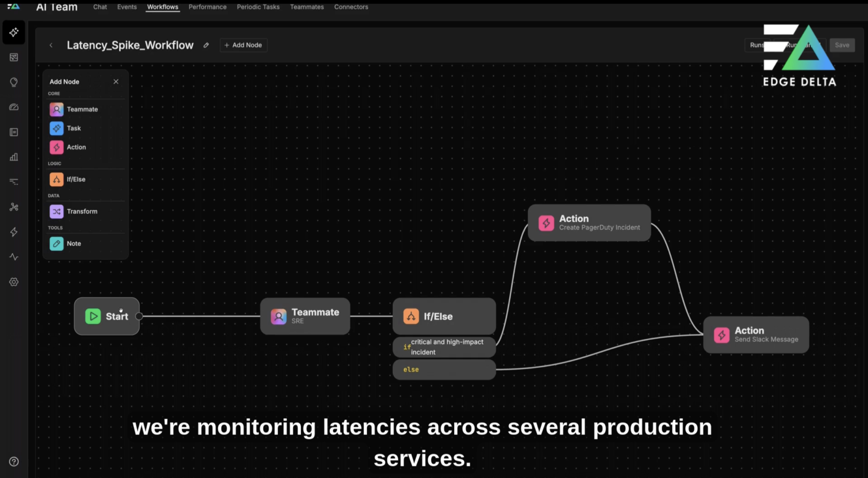Close the Add Node panel

click(116, 81)
